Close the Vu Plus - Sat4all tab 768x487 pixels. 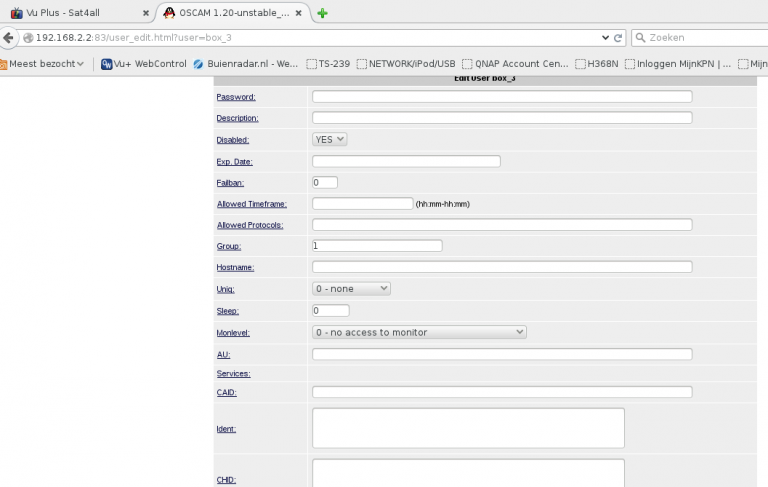(x=146, y=13)
